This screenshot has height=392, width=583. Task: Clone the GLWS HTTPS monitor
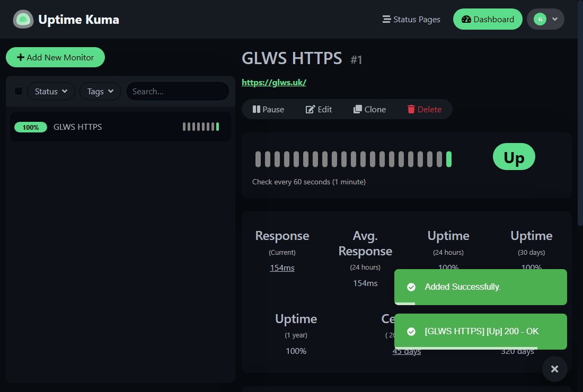click(369, 109)
